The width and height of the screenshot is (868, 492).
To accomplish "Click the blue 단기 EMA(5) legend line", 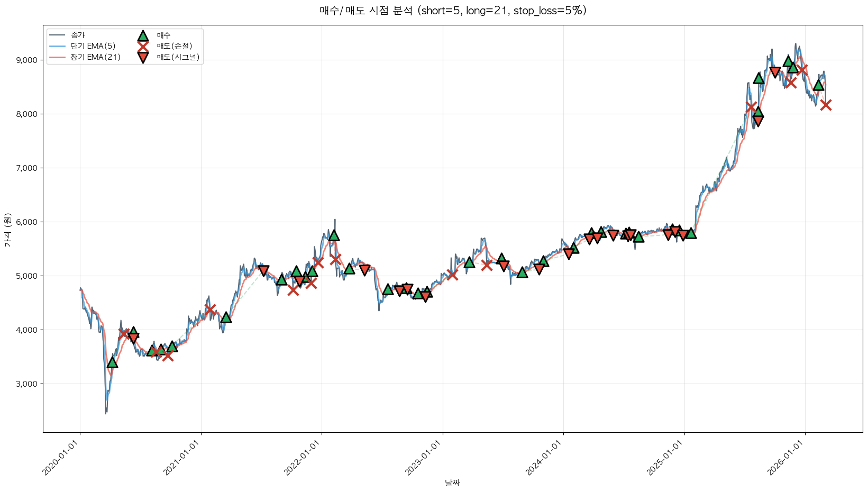I will [x=57, y=47].
